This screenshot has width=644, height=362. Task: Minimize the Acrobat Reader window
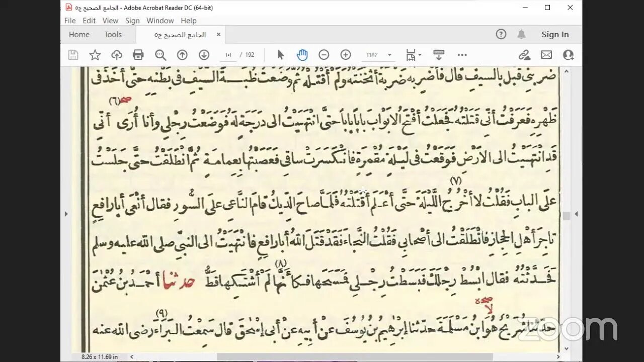tap(525, 8)
